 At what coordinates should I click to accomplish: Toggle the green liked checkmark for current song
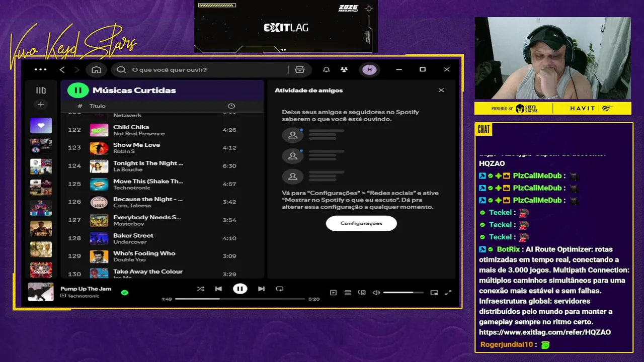(x=124, y=292)
